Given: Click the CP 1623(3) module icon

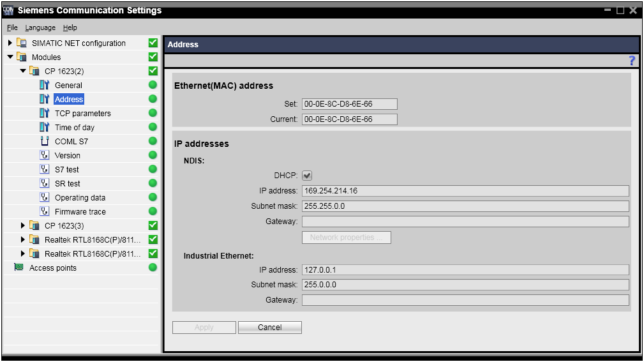Looking at the screenshot, I should (34, 225).
